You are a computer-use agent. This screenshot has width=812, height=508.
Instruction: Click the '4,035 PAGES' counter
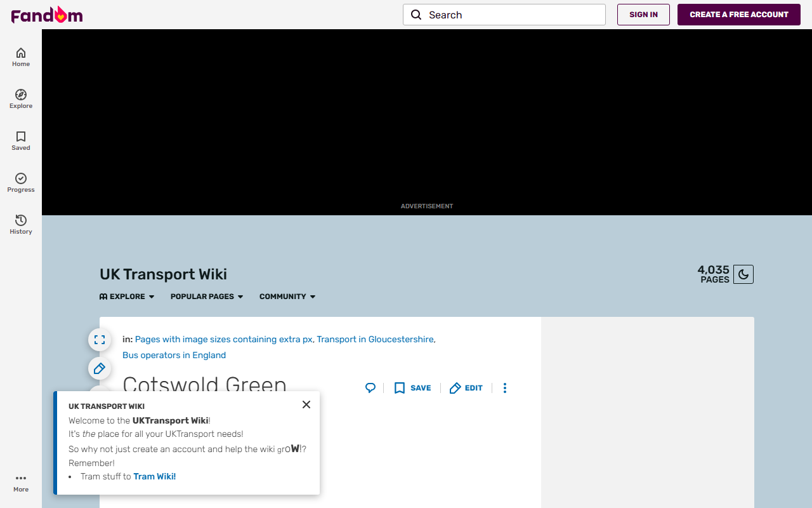click(714, 274)
